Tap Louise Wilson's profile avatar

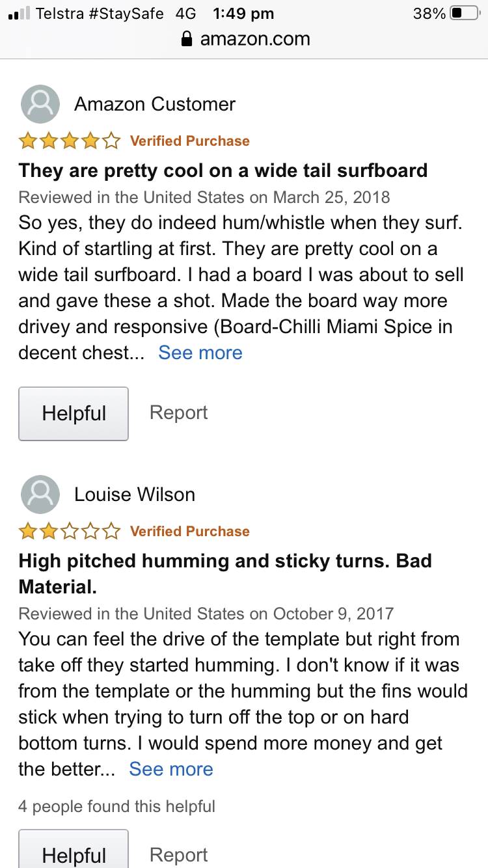[x=40, y=495]
